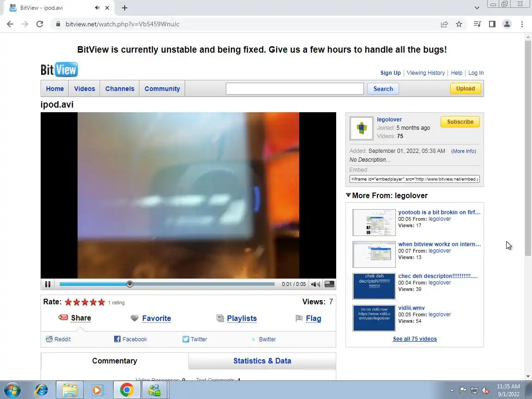Image resolution: width=532 pixels, height=399 pixels.
Task: Share via the Reddit icon
Action: tap(49, 339)
